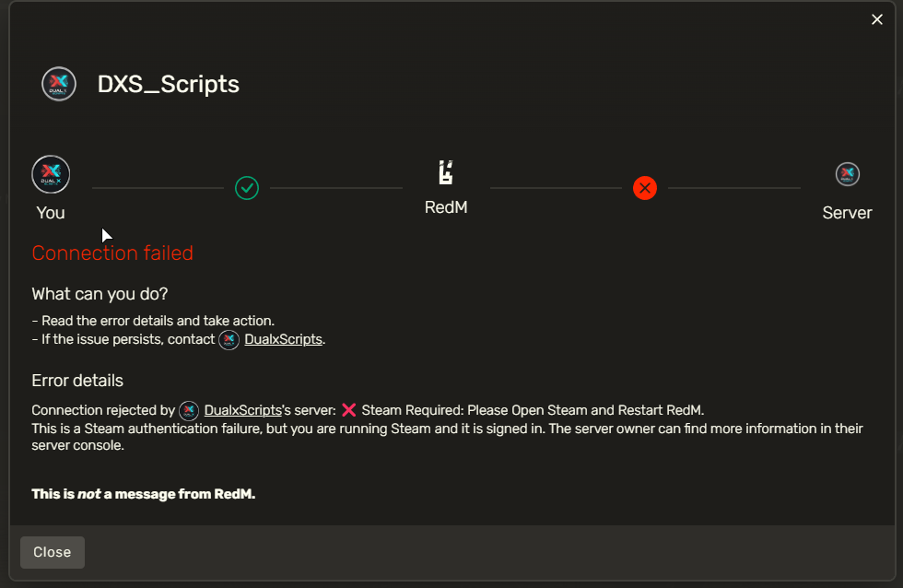Screen dimensions: 903x588
Task: Click the pink X emoji before Steam Required
Action: tap(348, 410)
